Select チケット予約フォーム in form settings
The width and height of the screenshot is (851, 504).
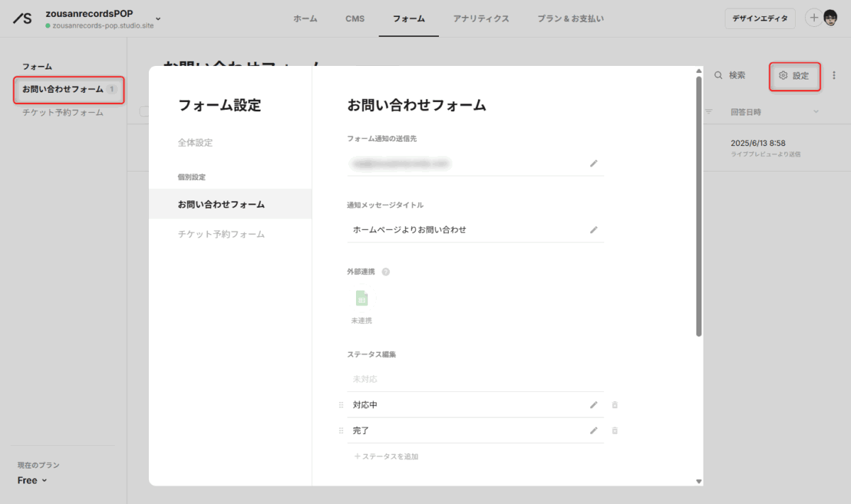(221, 234)
